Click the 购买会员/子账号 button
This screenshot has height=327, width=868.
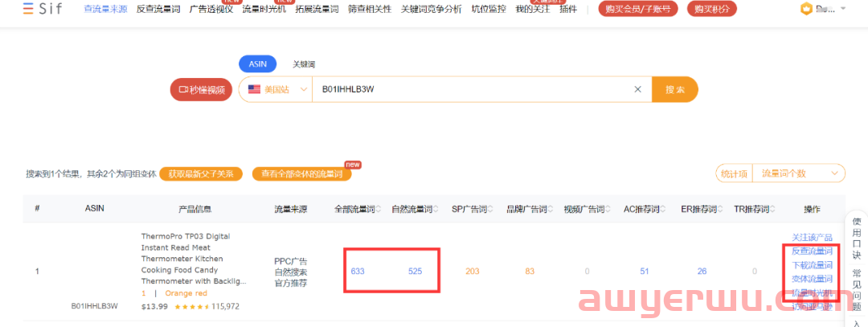tap(638, 9)
